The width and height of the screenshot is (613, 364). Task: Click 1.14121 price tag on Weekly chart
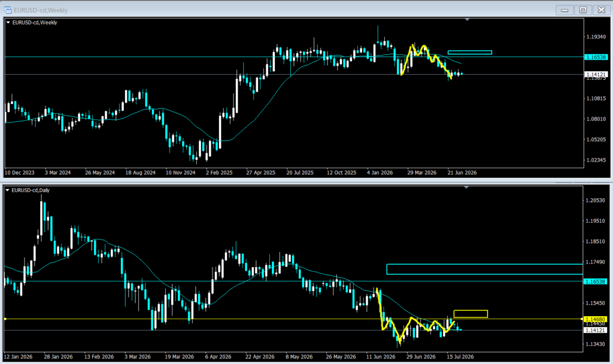point(596,74)
